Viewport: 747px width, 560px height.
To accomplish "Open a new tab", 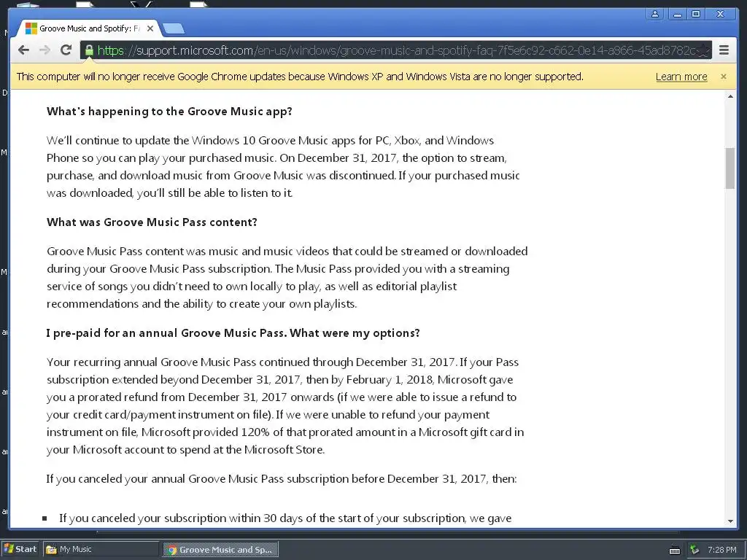I will click(174, 29).
